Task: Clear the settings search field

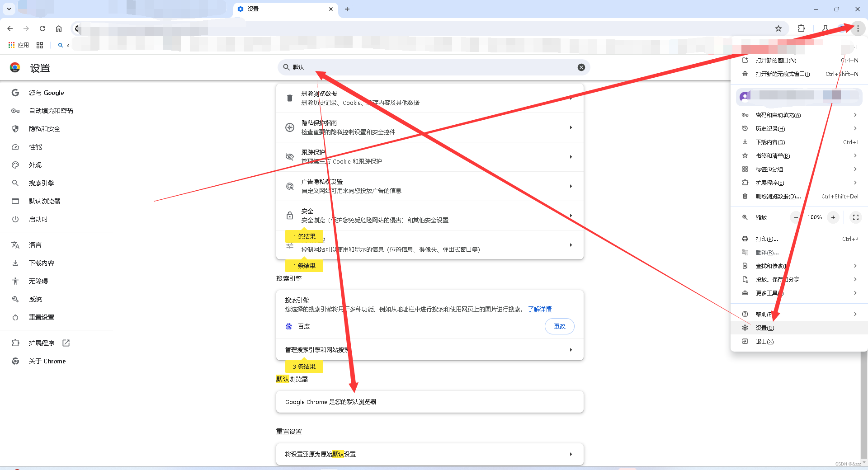Action: pos(581,67)
